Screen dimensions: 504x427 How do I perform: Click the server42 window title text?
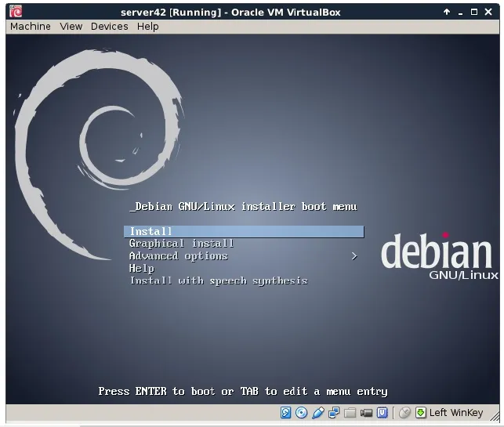coord(230,13)
